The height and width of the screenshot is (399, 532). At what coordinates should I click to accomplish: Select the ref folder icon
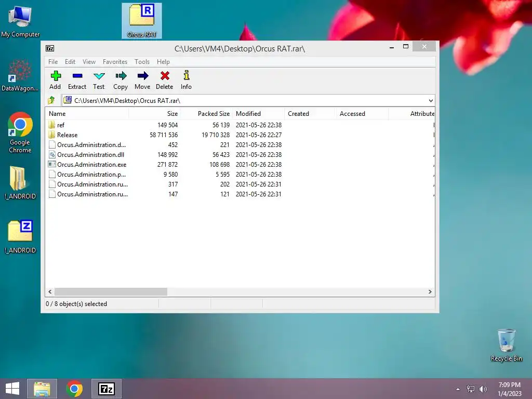point(52,125)
